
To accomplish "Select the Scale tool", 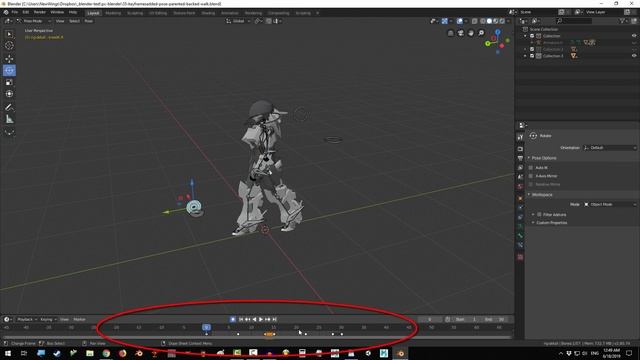I will [9, 82].
